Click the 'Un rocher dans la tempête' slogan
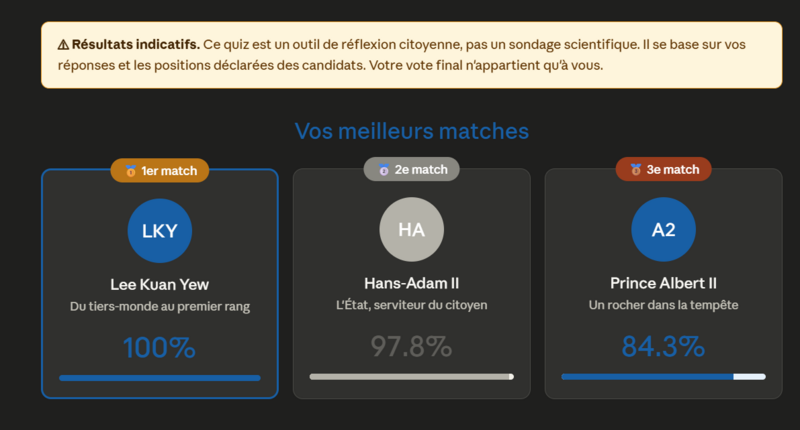800x430 pixels. click(x=663, y=305)
